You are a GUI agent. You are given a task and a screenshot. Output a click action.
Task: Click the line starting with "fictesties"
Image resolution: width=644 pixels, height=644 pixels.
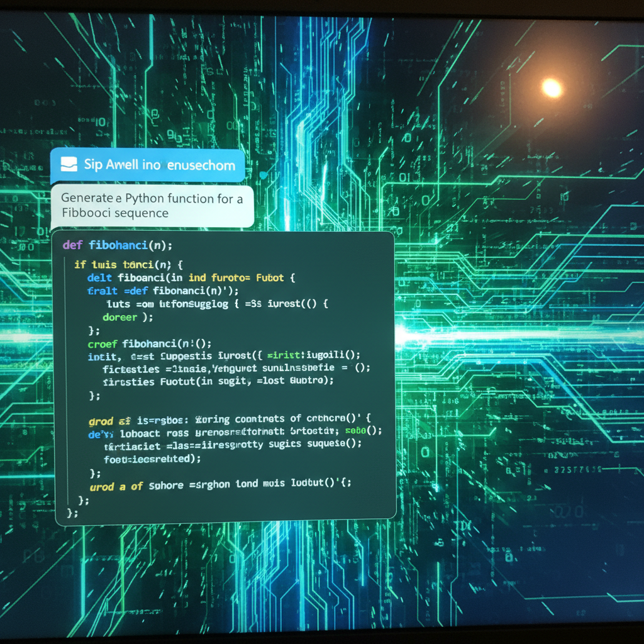(x=236, y=368)
